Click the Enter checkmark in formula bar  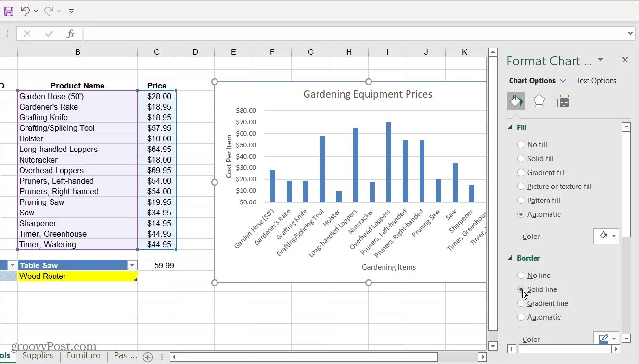(x=49, y=34)
